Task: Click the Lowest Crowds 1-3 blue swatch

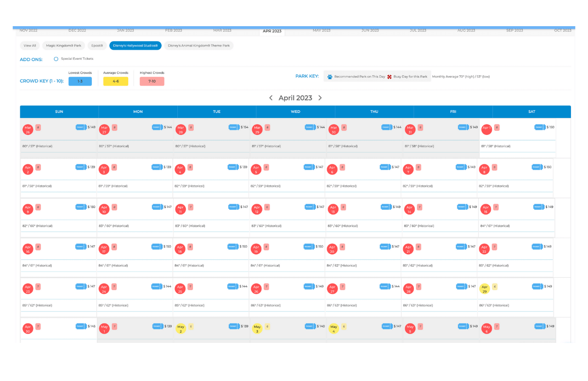Action: [80, 81]
